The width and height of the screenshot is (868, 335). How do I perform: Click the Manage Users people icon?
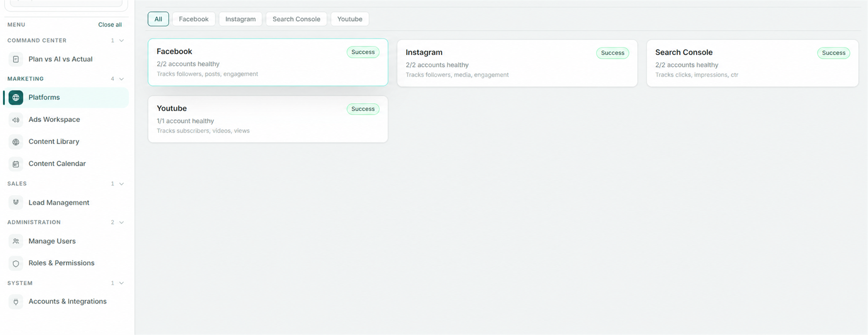16,241
